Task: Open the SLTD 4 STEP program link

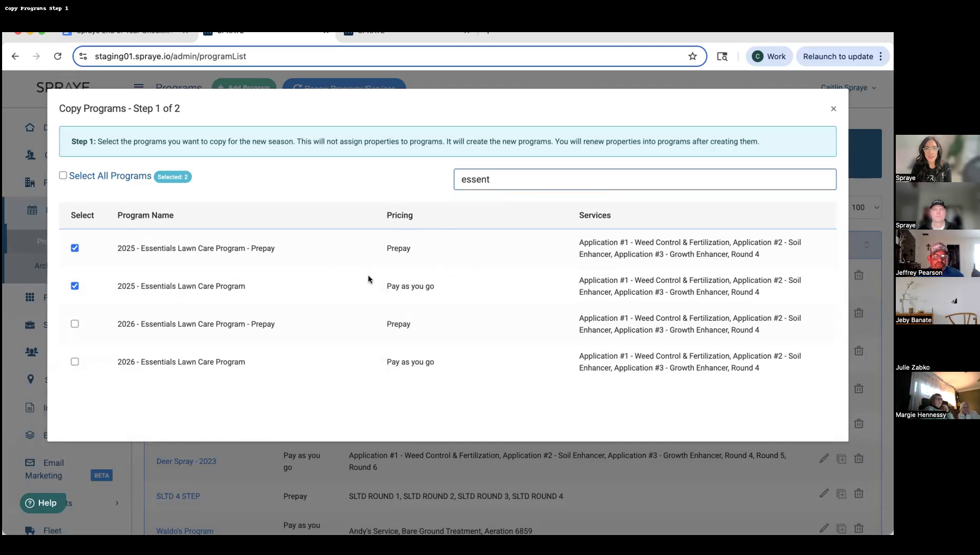Action: [x=178, y=496]
